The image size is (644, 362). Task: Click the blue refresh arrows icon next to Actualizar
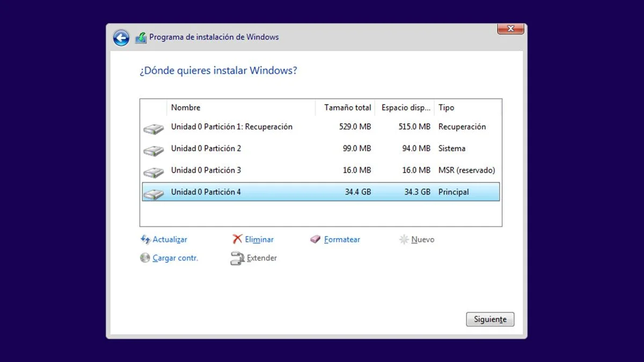pos(145,239)
